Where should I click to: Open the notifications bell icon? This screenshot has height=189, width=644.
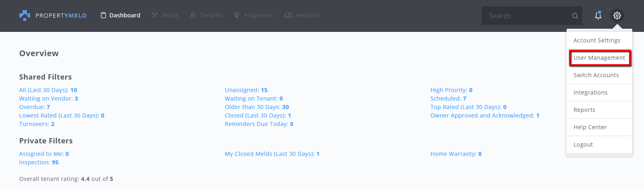[x=598, y=15]
